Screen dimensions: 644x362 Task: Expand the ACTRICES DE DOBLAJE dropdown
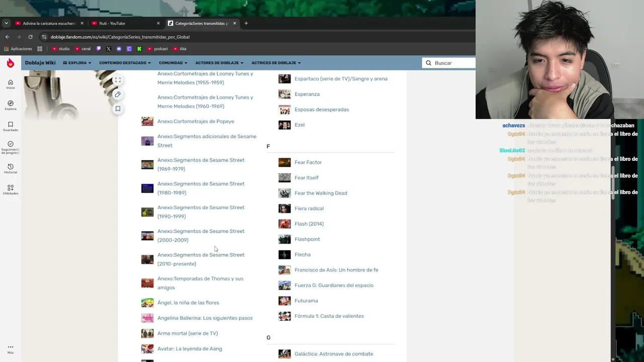(276, 63)
